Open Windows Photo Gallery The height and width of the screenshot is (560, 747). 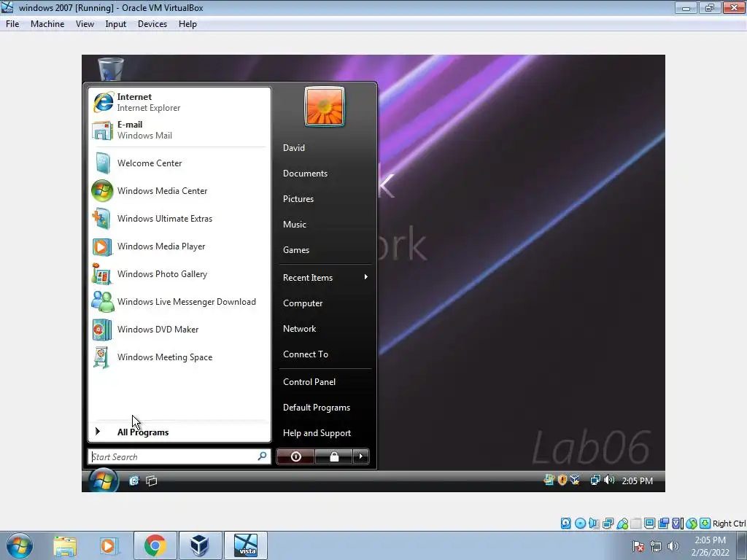179,274
